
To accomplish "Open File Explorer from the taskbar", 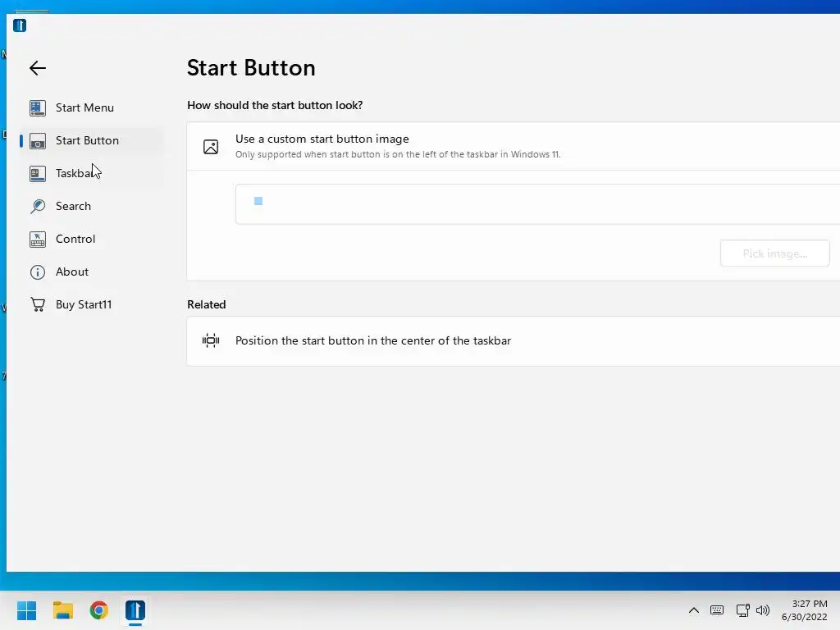I will pos(62,610).
